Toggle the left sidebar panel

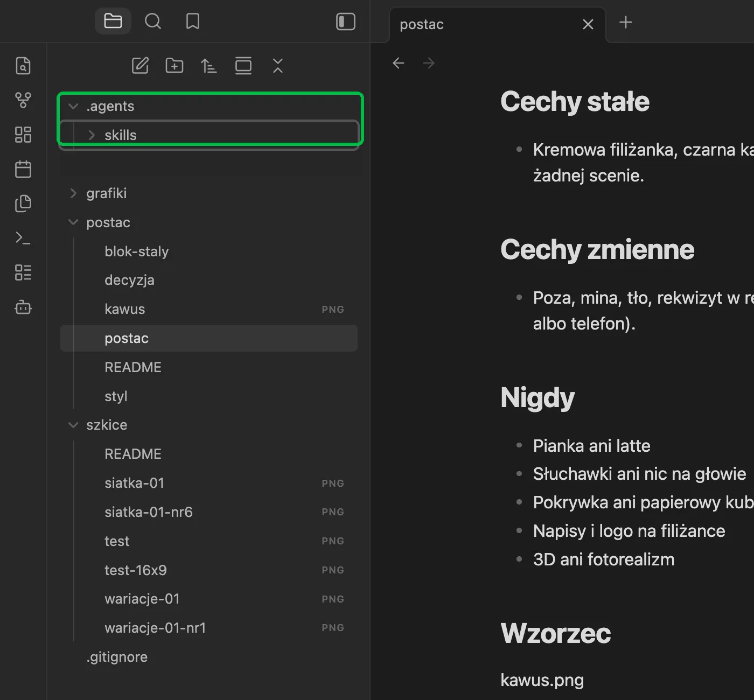pos(346,22)
